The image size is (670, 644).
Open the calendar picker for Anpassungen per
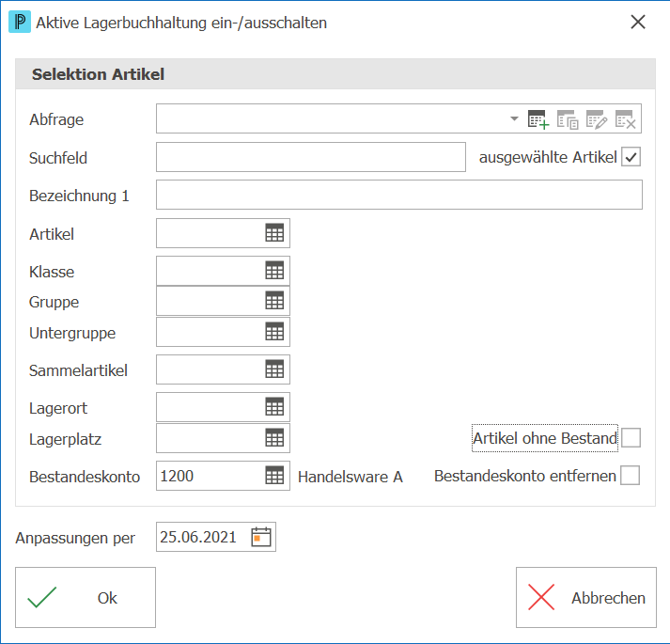click(261, 537)
